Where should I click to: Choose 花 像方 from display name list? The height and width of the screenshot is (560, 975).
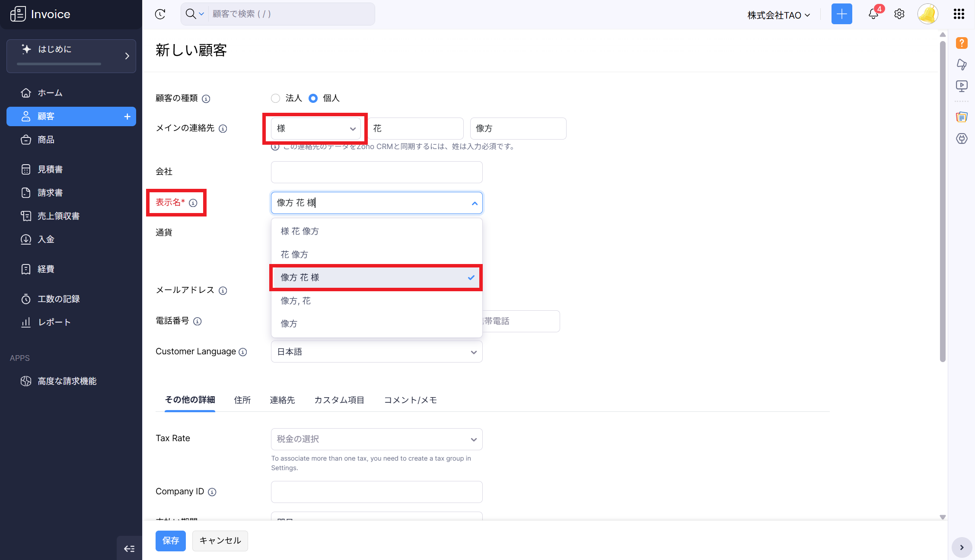pyautogui.click(x=294, y=255)
